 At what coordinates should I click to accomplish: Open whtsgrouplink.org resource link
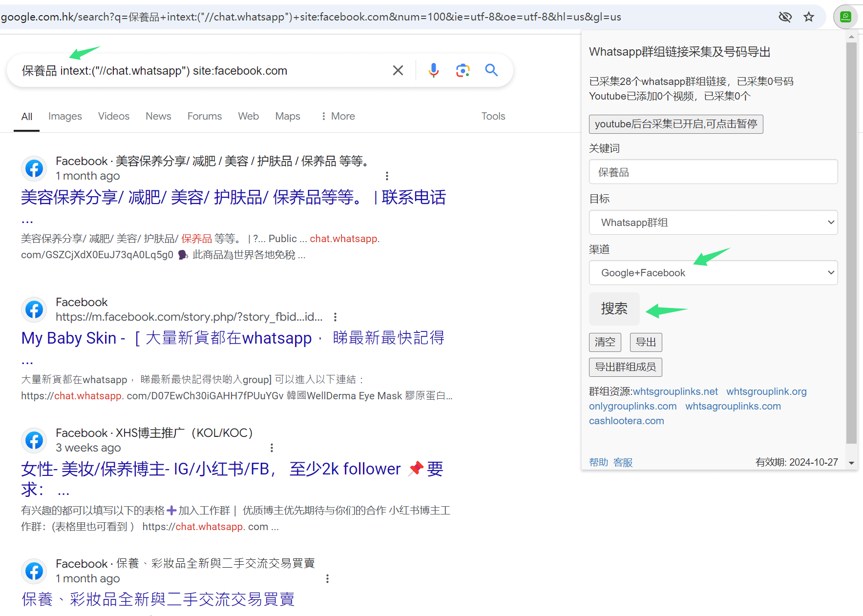[766, 391]
